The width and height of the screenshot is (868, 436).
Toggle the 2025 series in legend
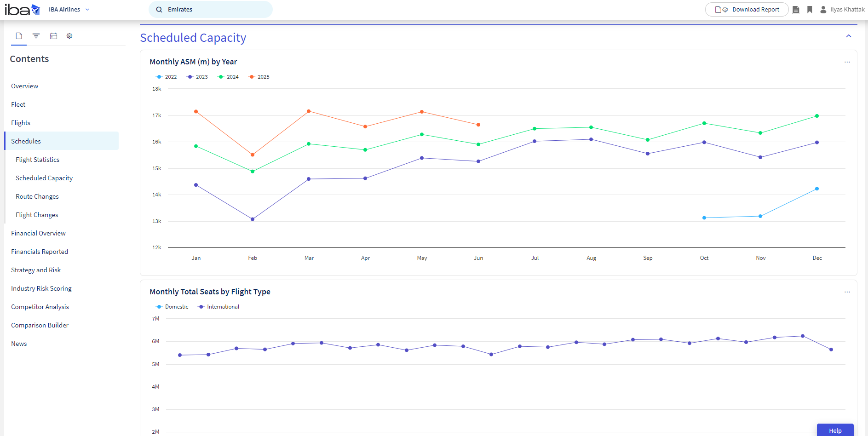[x=259, y=77]
